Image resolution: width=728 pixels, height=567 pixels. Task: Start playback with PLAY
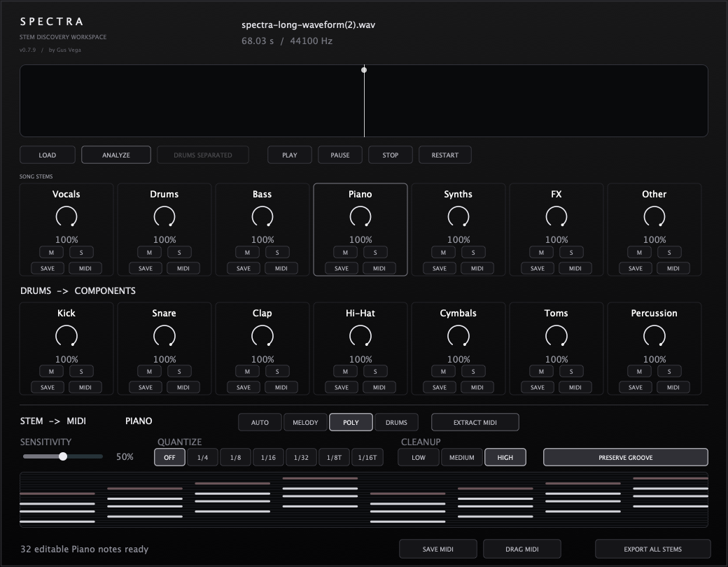(x=290, y=155)
